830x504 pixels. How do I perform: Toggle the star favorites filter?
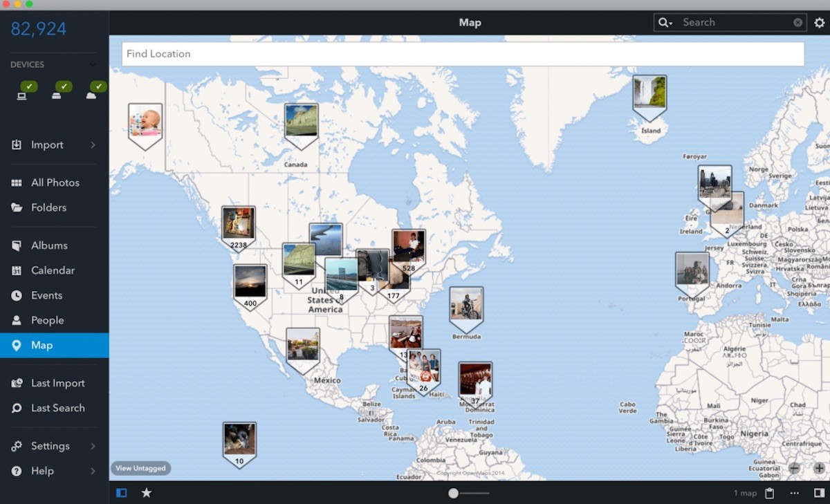[x=147, y=493]
